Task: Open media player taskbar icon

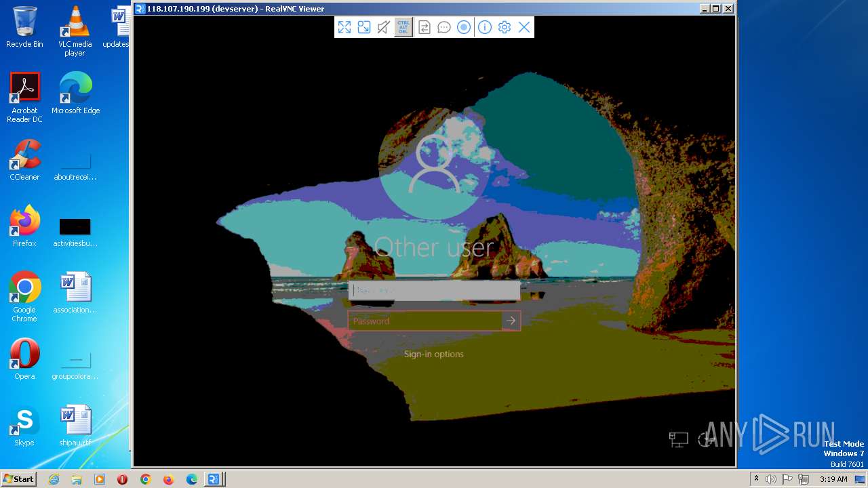Action: tap(100, 479)
